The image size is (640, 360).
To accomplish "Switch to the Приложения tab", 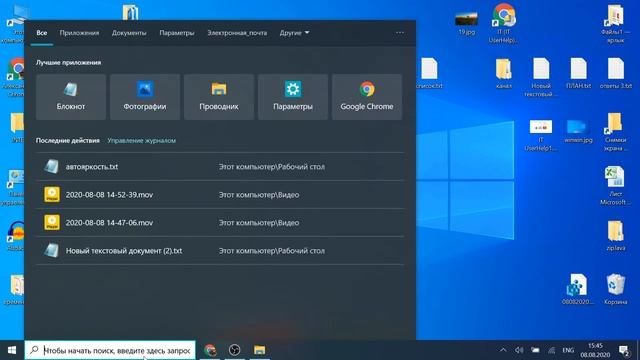I will (x=79, y=33).
